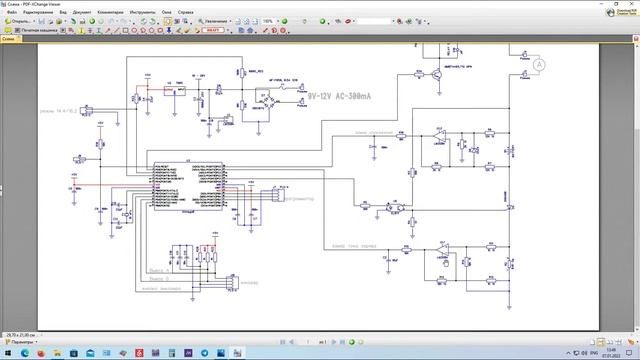Select the Rectangle annotation tool
This screenshot has height=360, width=640.
(x=125, y=30)
